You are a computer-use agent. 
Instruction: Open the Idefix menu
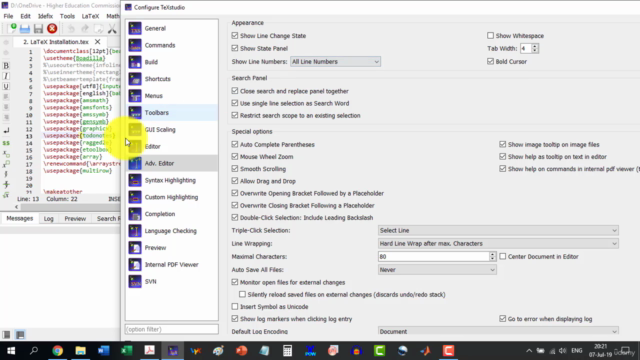tap(45, 16)
